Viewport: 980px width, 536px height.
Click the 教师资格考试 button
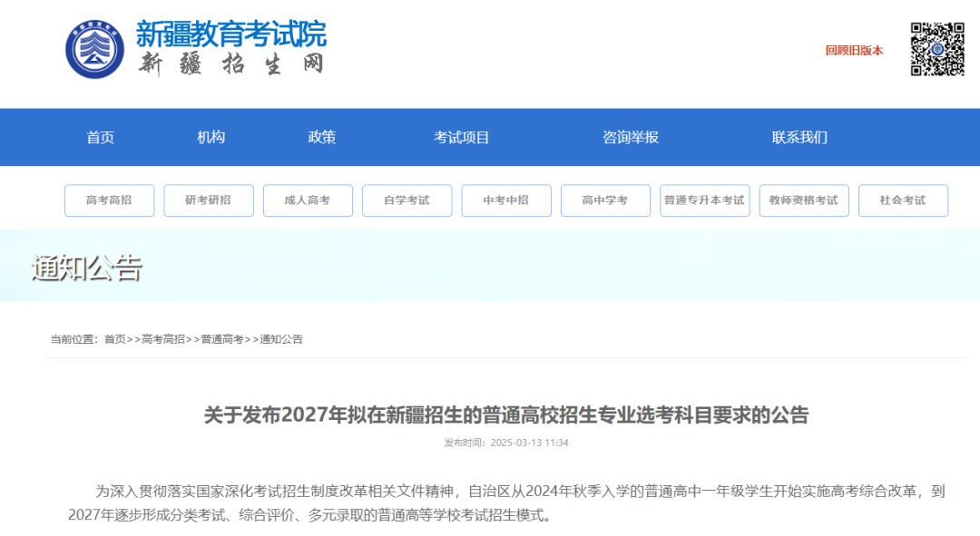(804, 200)
